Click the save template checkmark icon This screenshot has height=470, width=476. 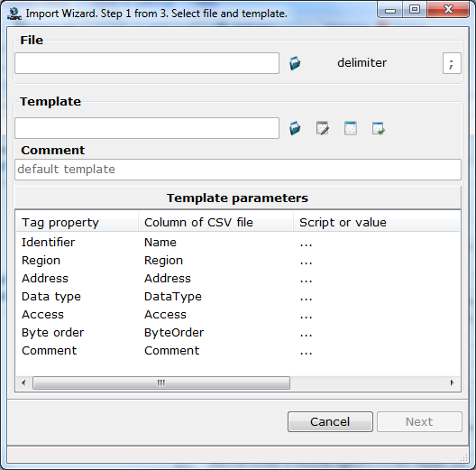[379, 128]
